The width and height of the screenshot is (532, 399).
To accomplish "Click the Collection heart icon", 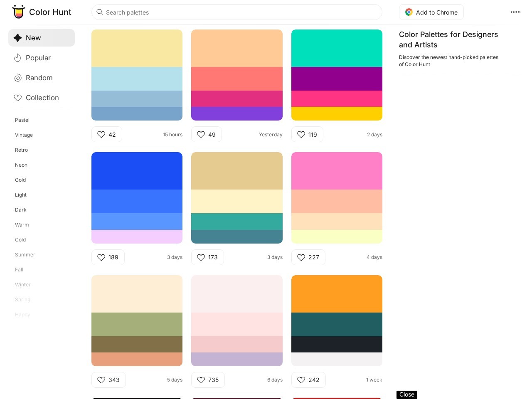I will (18, 98).
